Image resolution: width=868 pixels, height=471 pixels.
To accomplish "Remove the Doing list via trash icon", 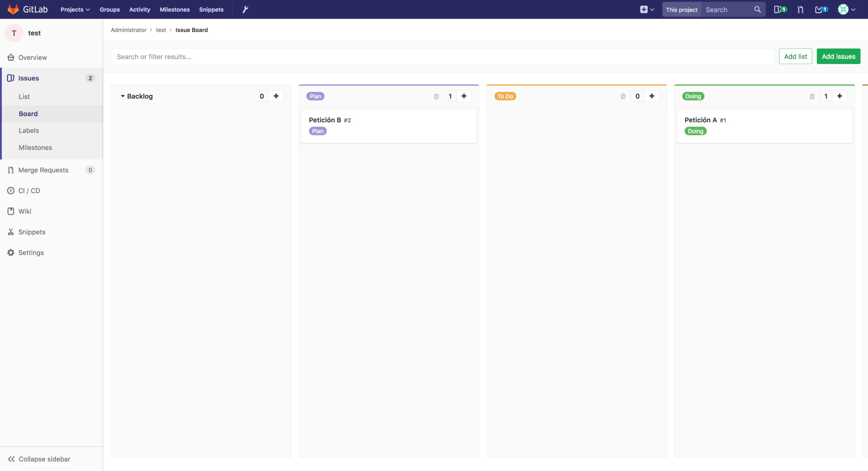I will [812, 96].
